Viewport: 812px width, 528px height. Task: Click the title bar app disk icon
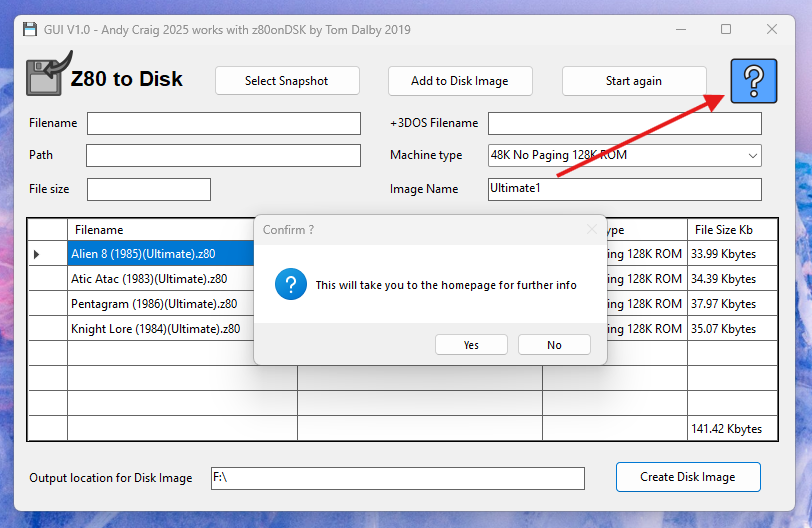click(31, 30)
